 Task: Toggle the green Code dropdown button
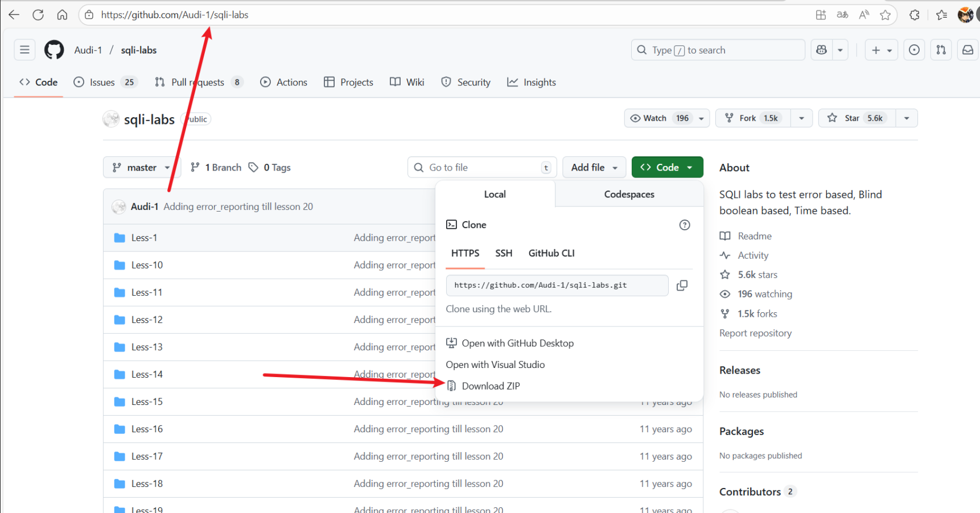pos(667,167)
